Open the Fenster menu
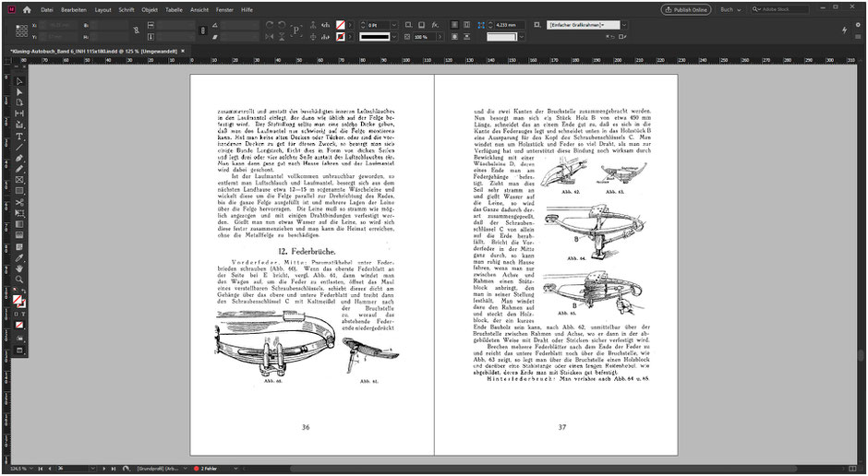 224,10
